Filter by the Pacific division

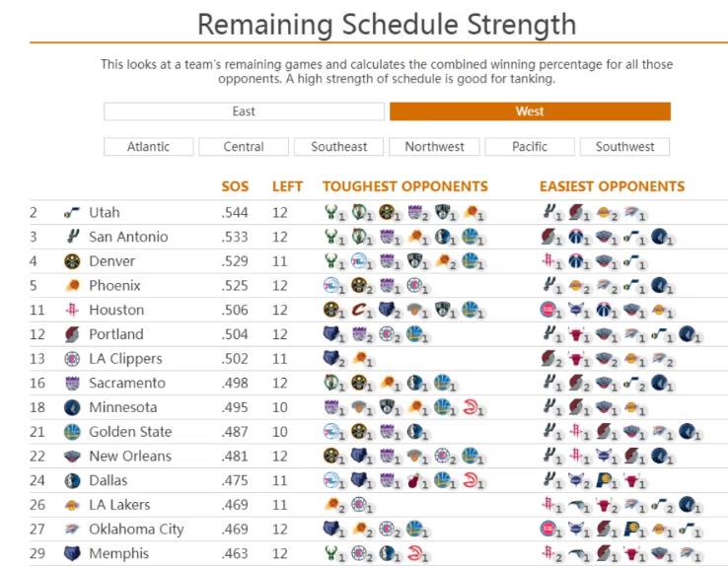tap(530, 147)
